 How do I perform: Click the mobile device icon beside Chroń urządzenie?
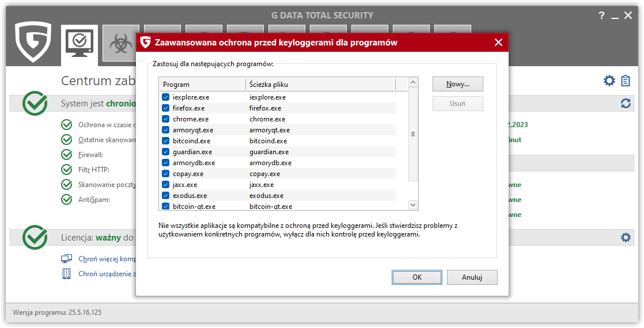tap(67, 274)
